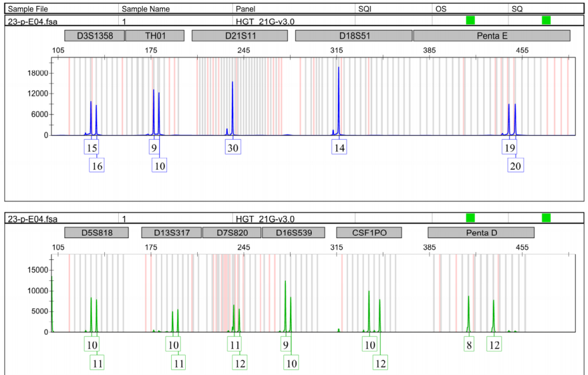Select the D18S51 marker bar
The width and height of the screenshot is (588, 375).
(x=353, y=36)
